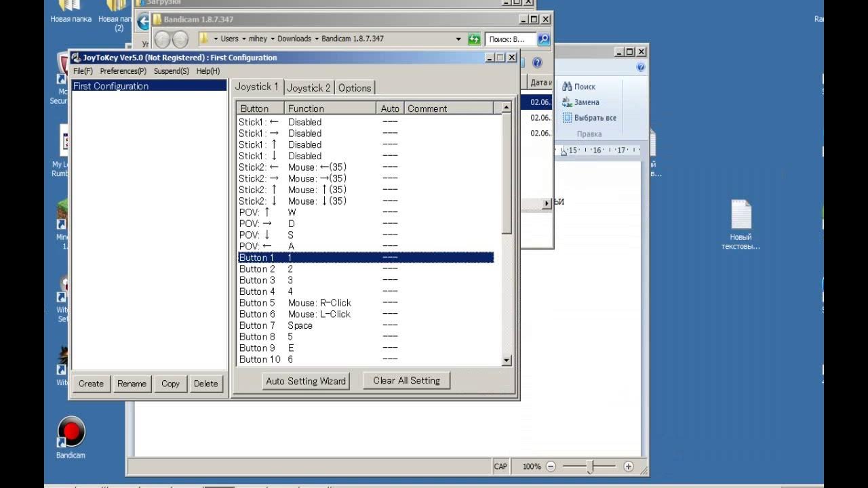
Task: Select the Stick1 left Disabled row
Action: [366, 122]
